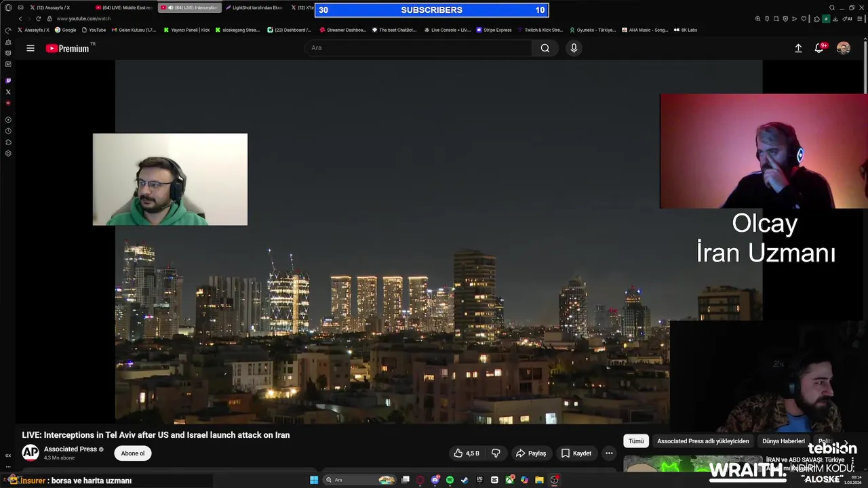
Task: Click the video title text LIVE: Interceptions
Action: click(x=156, y=435)
